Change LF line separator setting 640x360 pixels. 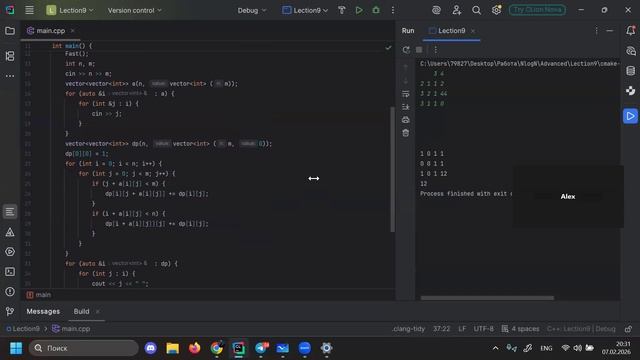tap(462, 329)
